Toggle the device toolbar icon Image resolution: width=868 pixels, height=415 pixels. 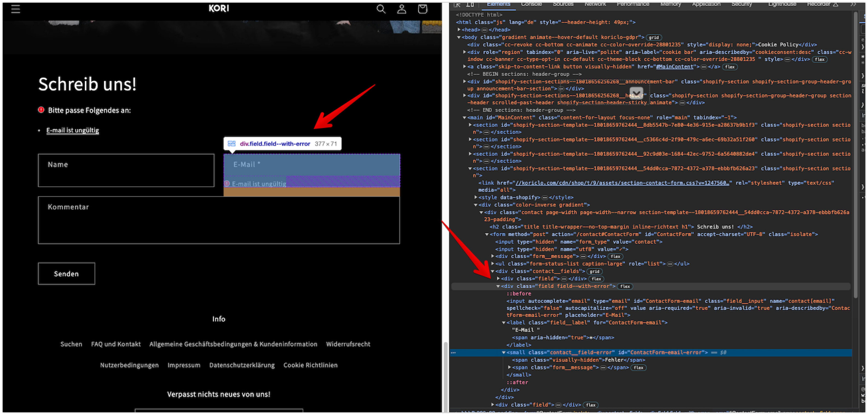(x=470, y=5)
